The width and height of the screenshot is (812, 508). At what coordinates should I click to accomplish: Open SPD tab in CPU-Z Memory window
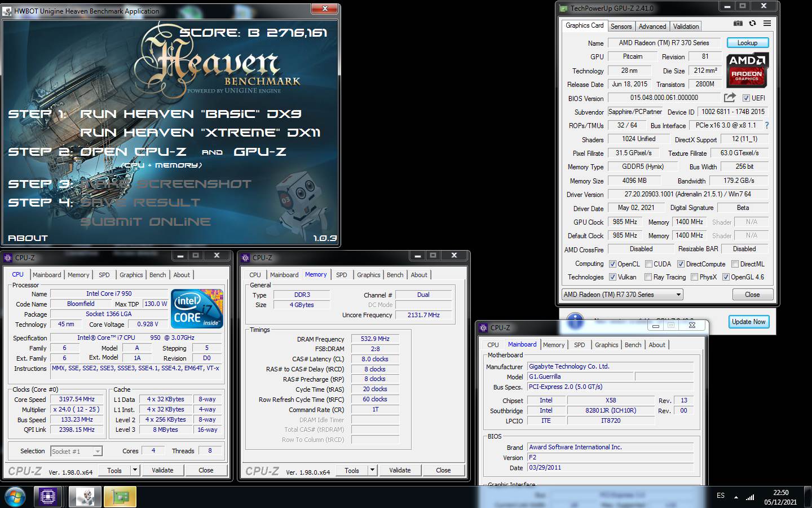pyautogui.click(x=341, y=275)
